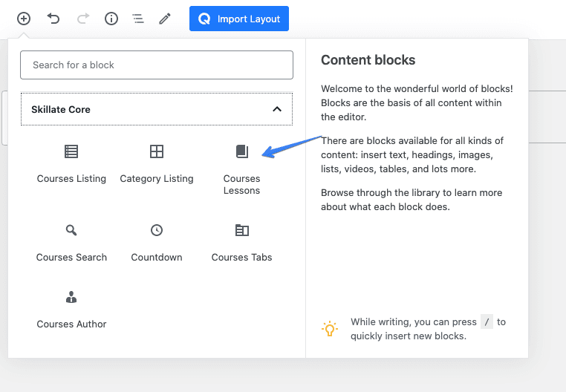Viewport: 566px width, 392px height.
Task: Insert the Courses Author person icon
Action: [71, 297]
